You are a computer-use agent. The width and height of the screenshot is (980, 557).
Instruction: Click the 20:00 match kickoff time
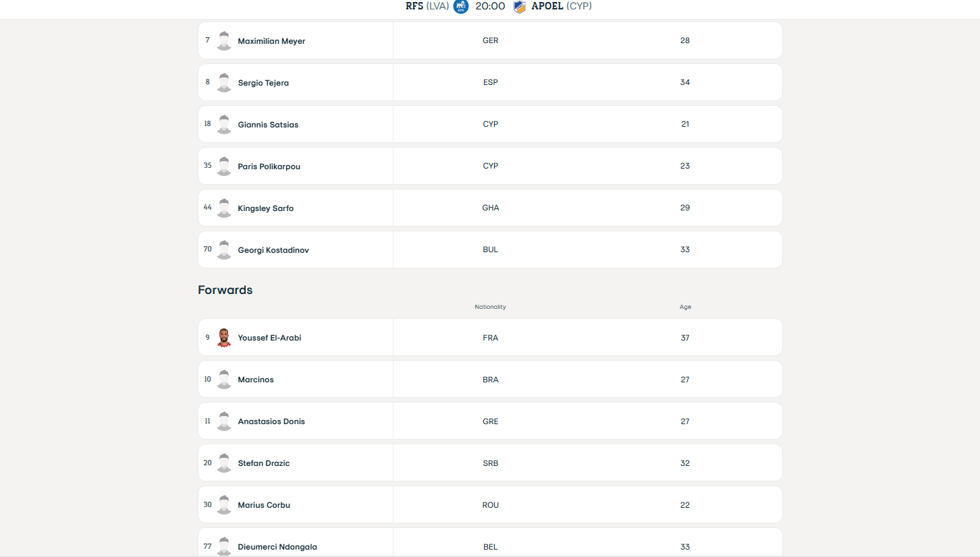coord(490,6)
